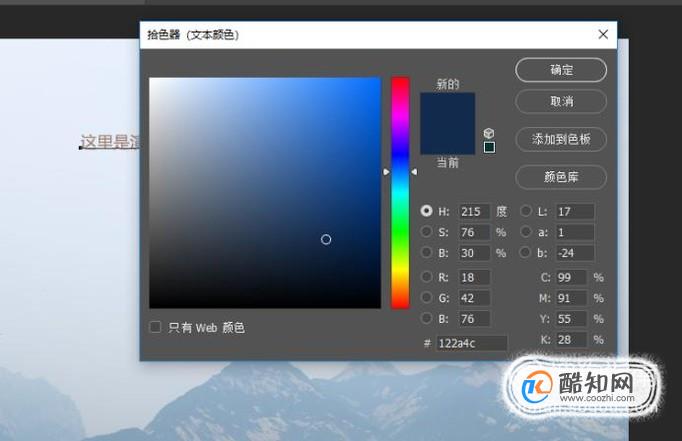Select the S saturation radio button
Screen dimensions: 682x441
click(426, 231)
